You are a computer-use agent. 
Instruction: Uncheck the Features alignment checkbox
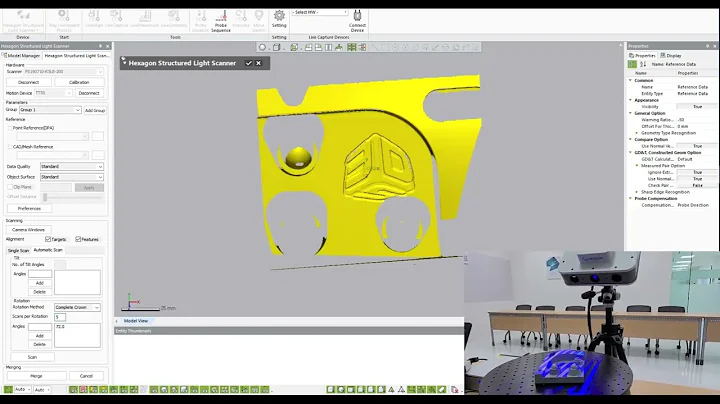coord(78,239)
